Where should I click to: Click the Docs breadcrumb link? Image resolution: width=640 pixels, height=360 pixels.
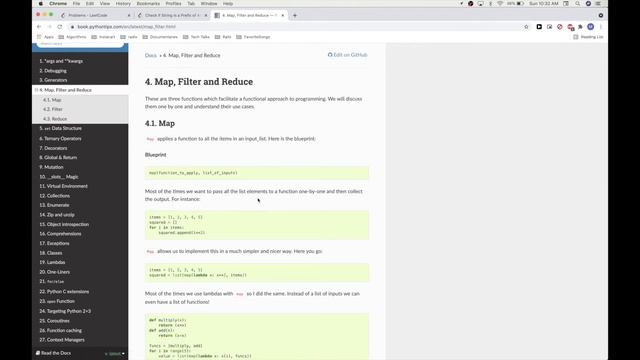151,55
